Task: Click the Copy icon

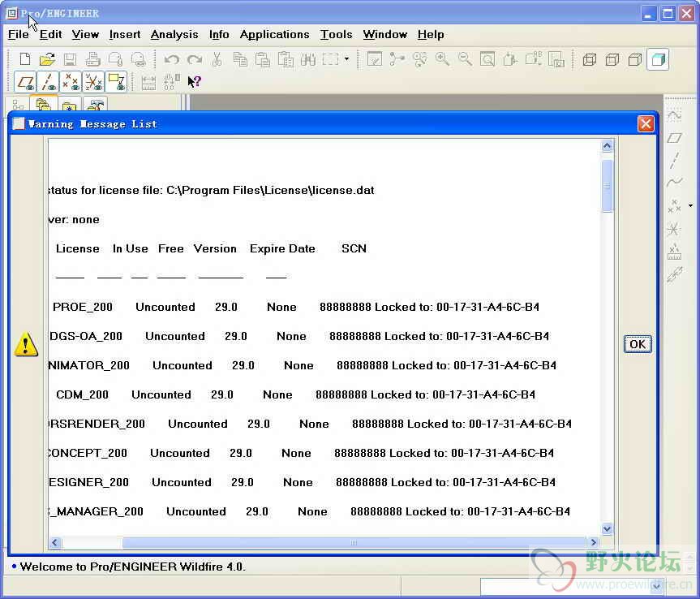Action: (x=240, y=59)
